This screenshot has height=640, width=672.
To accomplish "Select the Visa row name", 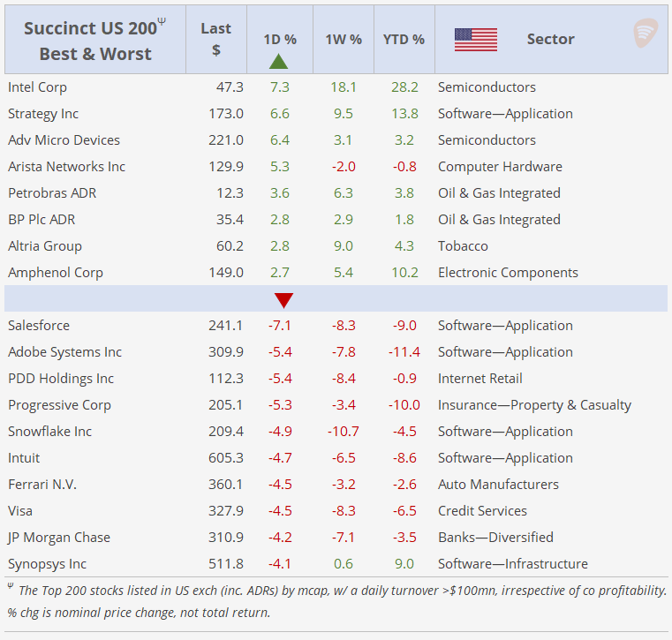I will click(20, 511).
